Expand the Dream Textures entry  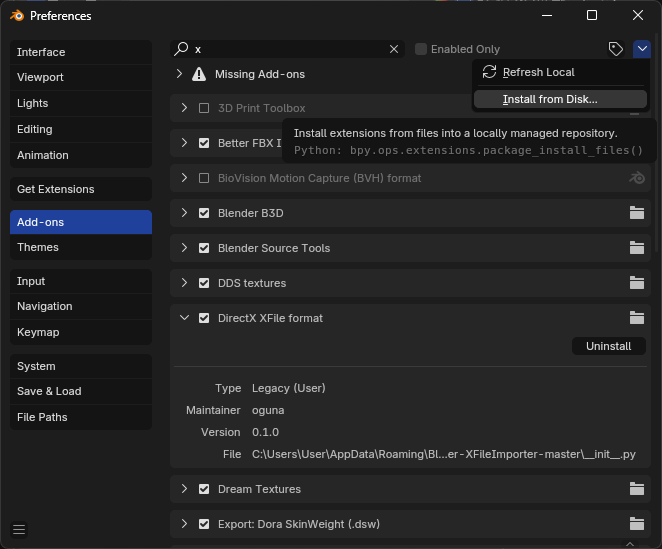(184, 489)
